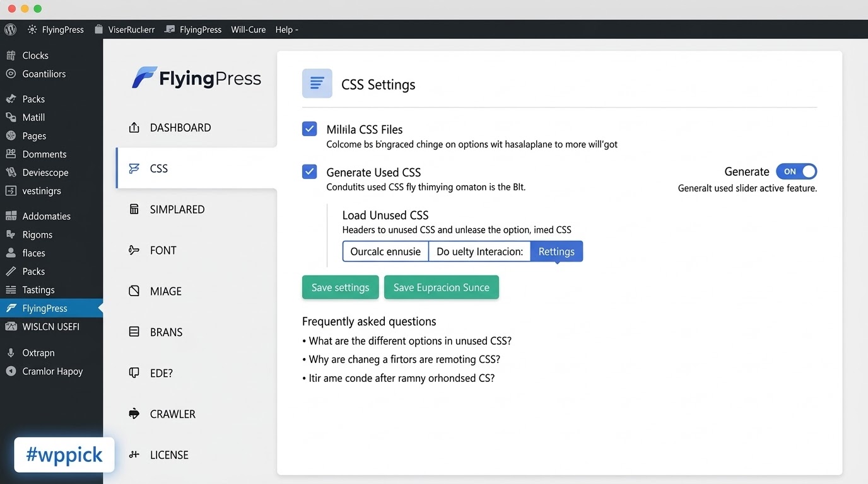Click the Goantiliors icon in sidebar
The image size is (868, 484).
tap(11, 74)
